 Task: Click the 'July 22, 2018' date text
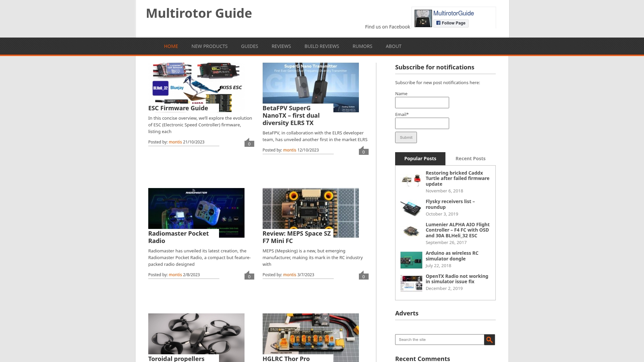click(x=438, y=266)
